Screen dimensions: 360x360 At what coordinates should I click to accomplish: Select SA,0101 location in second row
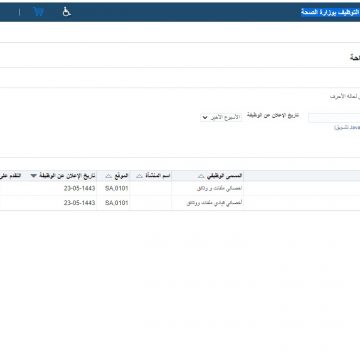[117, 203]
